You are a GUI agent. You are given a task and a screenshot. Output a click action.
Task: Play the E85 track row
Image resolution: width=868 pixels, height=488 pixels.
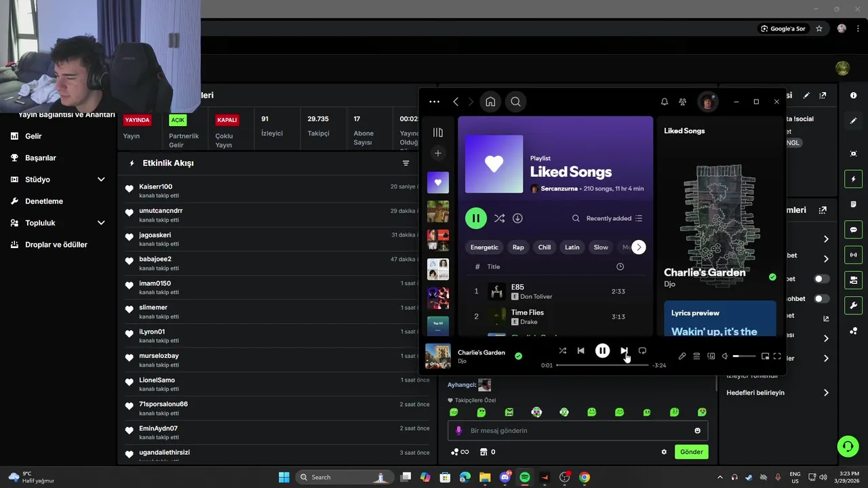coord(555,291)
